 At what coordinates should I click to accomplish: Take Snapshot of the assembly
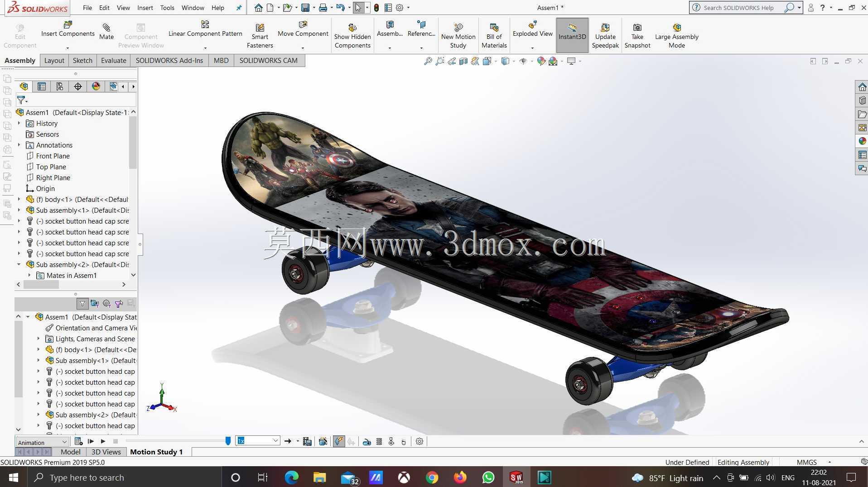[x=637, y=36]
